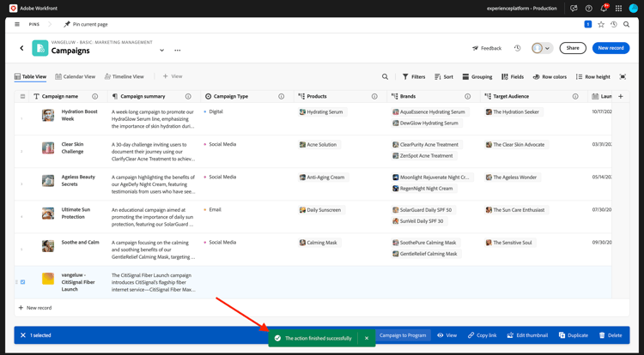The width and height of the screenshot is (644, 355).
Task: Open Hydration Boost Week thumbnail
Action: point(48,115)
